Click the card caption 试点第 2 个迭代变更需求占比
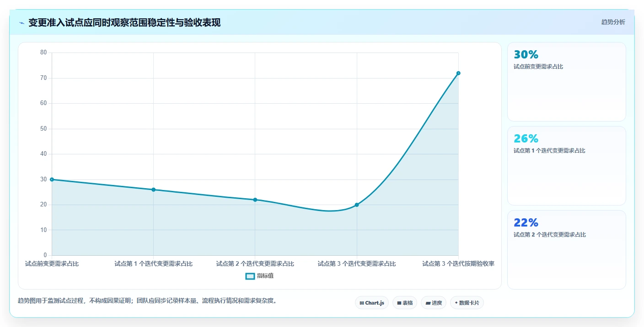The height and width of the screenshot is (327, 644). click(x=550, y=235)
